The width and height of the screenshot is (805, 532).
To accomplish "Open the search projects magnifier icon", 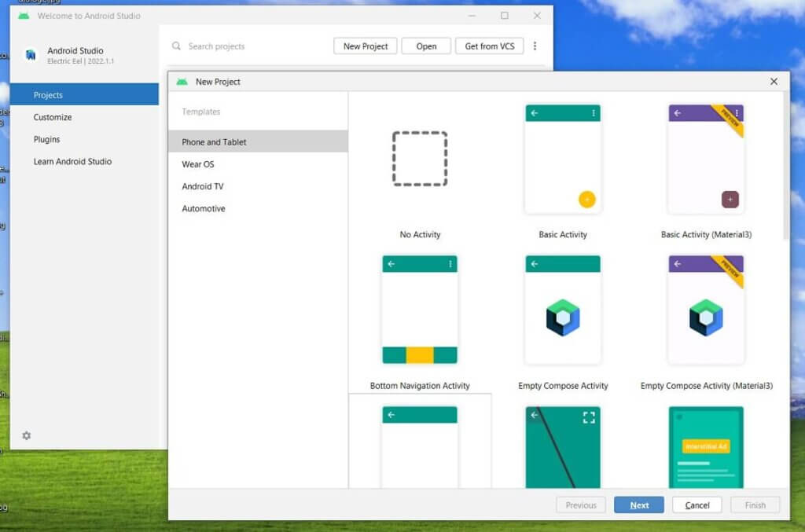I will pyautogui.click(x=175, y=46).
